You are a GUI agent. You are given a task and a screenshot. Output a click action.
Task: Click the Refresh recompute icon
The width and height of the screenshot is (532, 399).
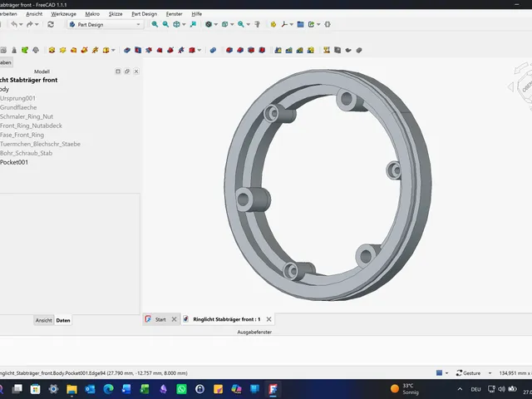click(x=51, y=24)
